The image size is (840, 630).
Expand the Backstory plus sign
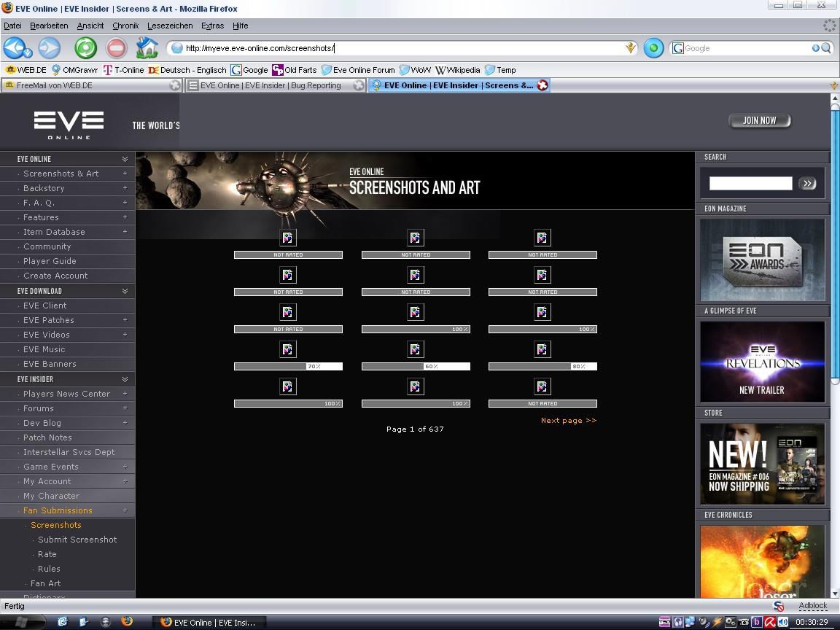point(125,188)
